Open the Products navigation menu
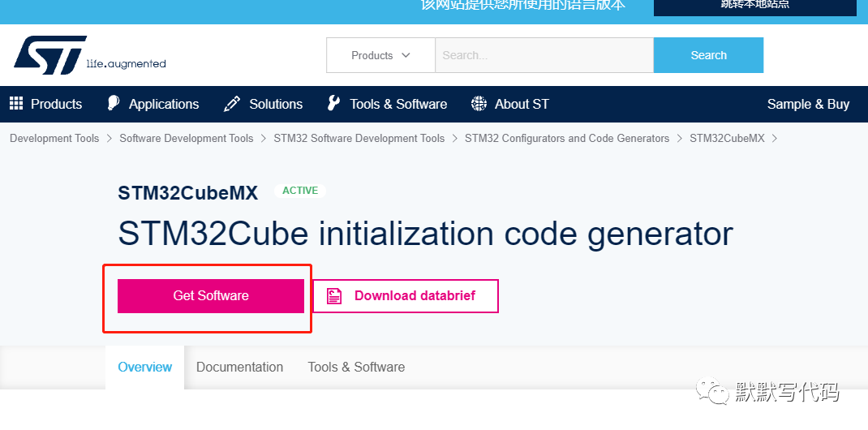Image resolution: width=868 pixels, height=430 pixels. pos(57,104)
